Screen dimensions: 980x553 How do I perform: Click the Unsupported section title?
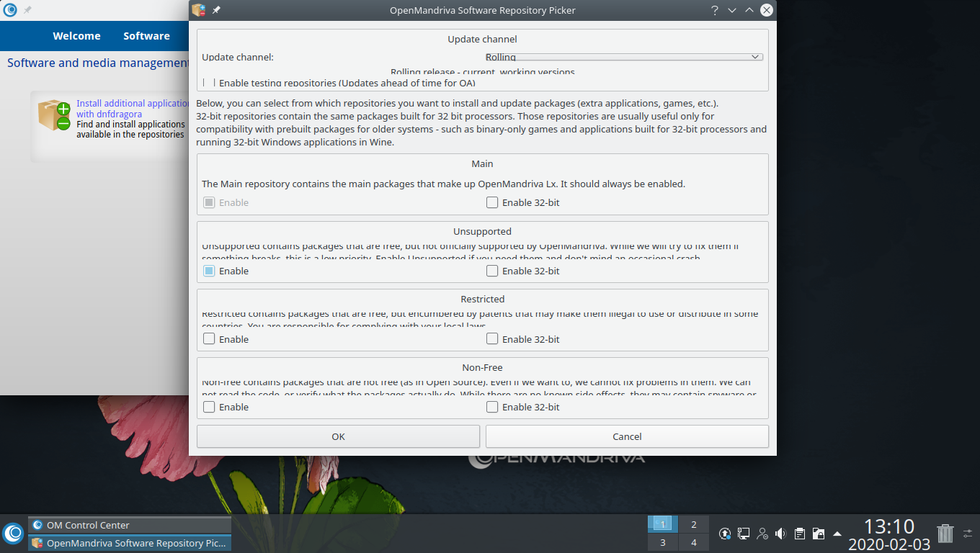[x=482, y=231]
